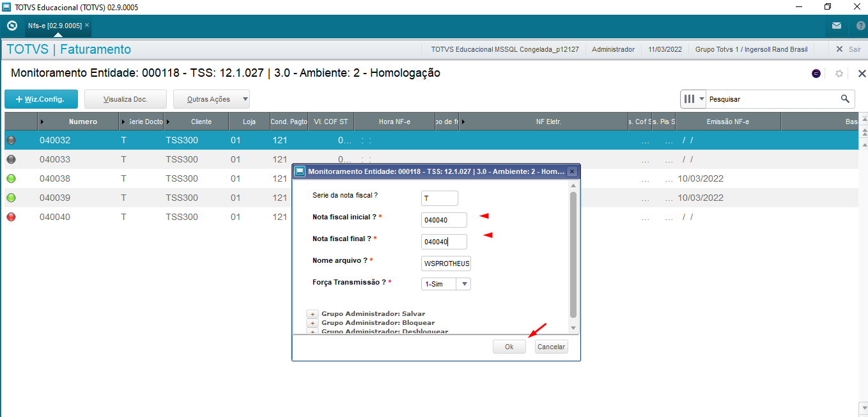Open the help question mark icon
Screen dimensions: 868x417
(x=860, y=26)
